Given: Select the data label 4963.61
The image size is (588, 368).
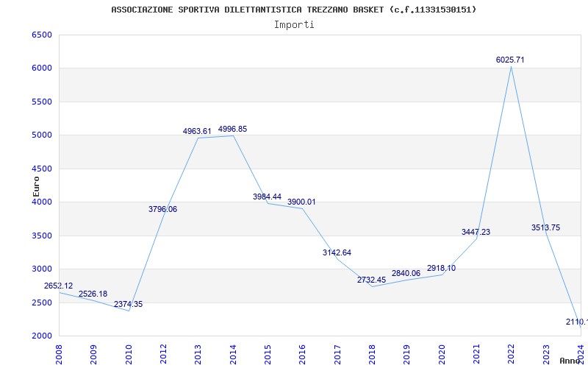Looking at the screenshot, I should click(x=197, y=132).
